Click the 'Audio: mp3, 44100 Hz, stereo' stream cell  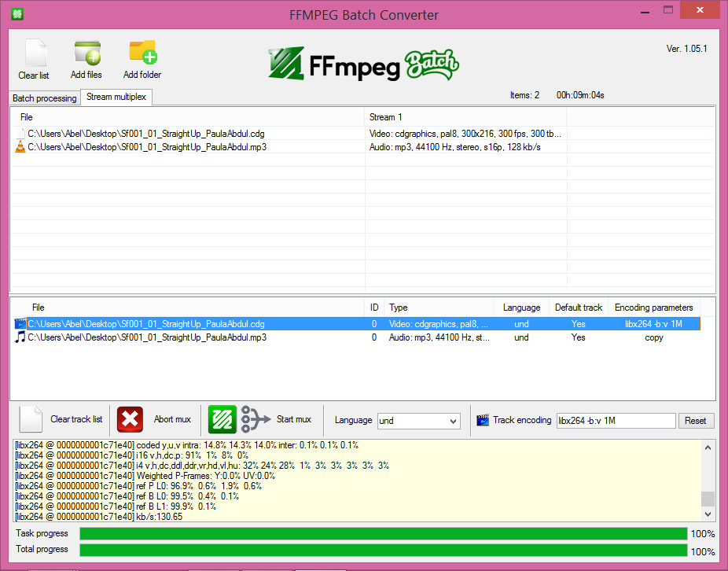(x=455, y=147)
